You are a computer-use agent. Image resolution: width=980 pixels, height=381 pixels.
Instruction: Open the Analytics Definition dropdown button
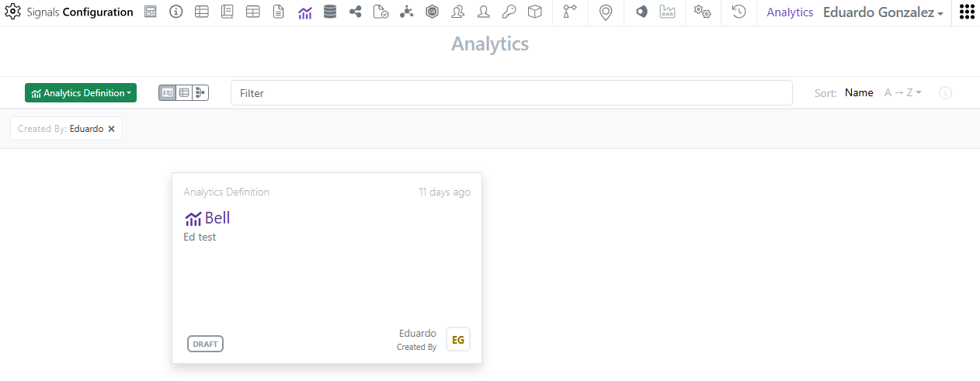tap(81, 93)
